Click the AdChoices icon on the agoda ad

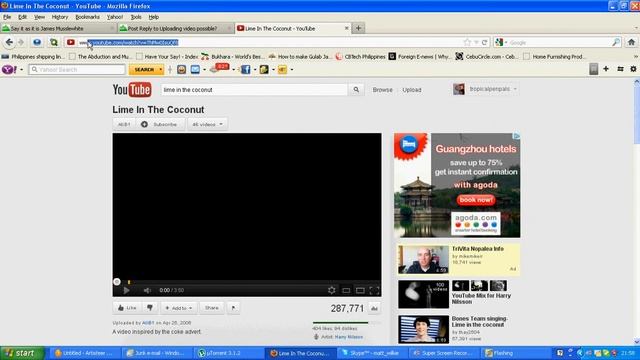[517, 136]
